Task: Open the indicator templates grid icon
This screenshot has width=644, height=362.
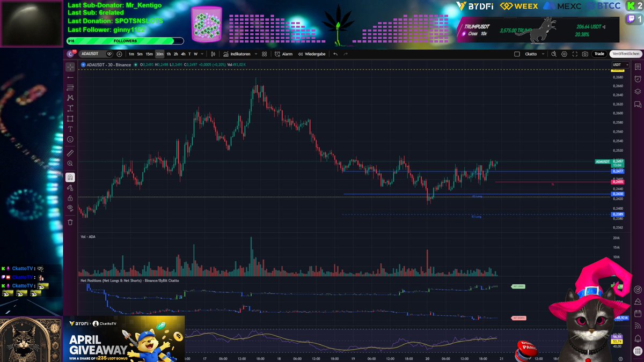Action: pos(264,54)
